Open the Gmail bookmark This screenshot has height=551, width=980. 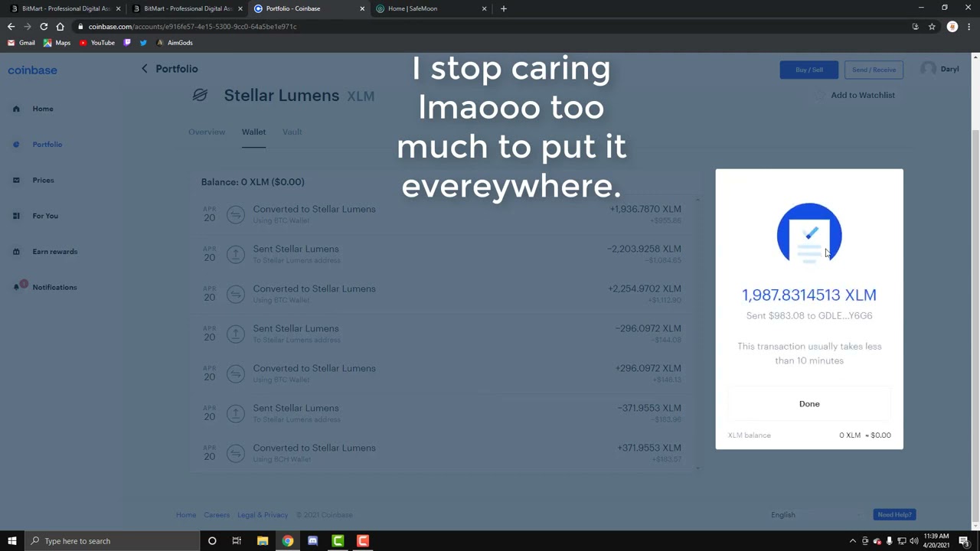pyautogui.click(x=21, y=43)
